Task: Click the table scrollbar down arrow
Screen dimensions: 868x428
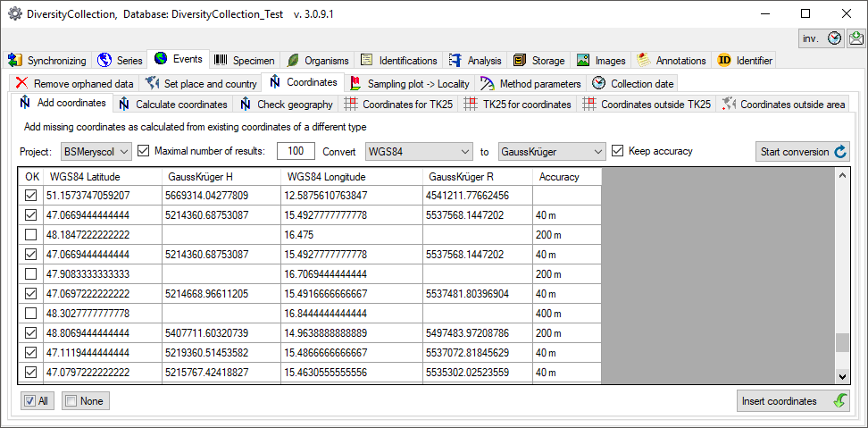Action: 842,376
